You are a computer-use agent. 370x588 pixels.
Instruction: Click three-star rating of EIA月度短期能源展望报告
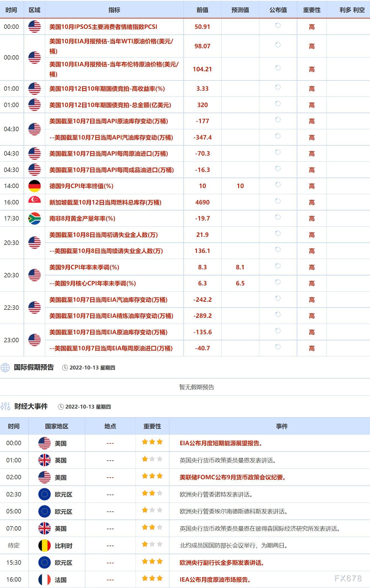click(x=152, y=442)
